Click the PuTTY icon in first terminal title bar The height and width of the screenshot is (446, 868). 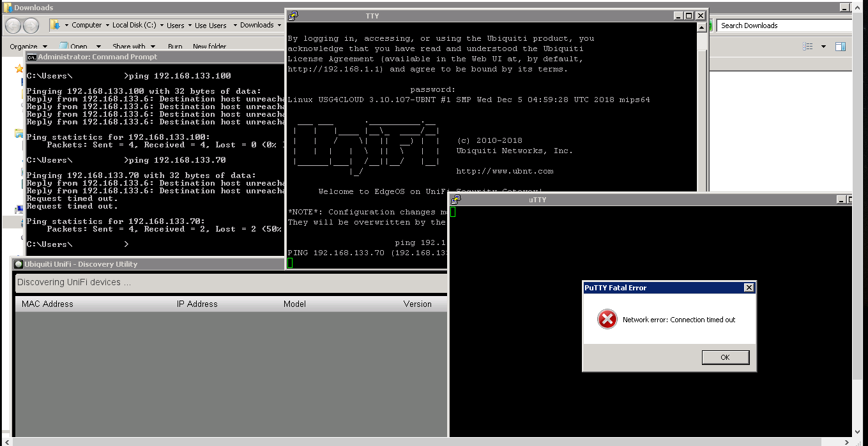coord(293,16)
